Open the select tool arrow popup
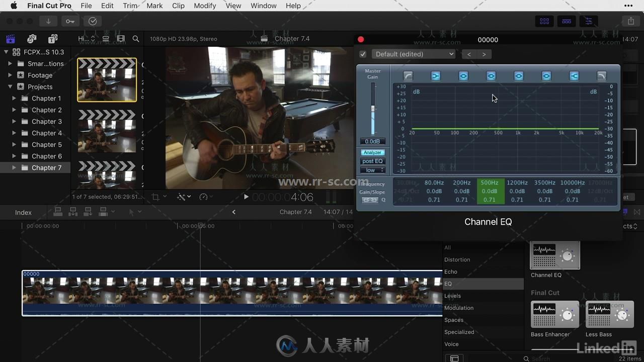Screen dimensions: 644x362 (134, 212)
